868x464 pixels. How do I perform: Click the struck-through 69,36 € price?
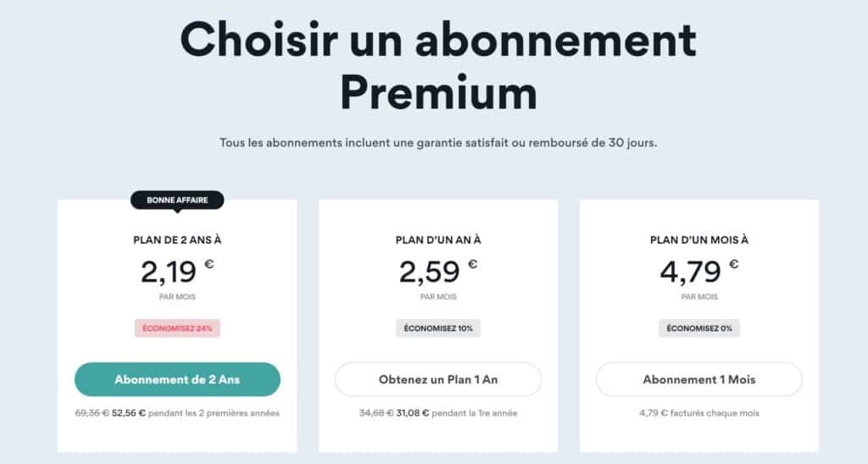tap(92, 413)
